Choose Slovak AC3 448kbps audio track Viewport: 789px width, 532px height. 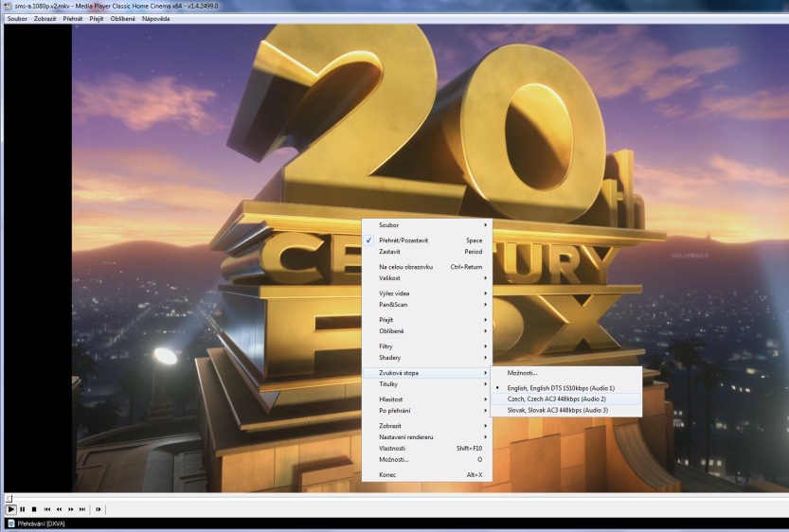pos(557,410)
